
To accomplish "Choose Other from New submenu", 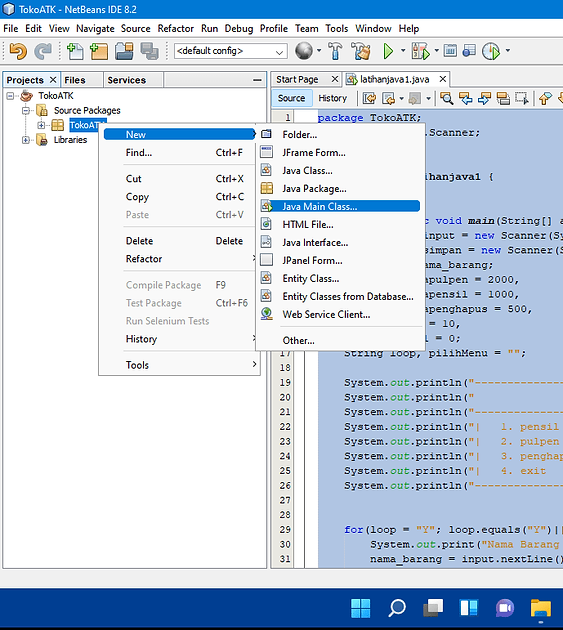I will (340, 341).
